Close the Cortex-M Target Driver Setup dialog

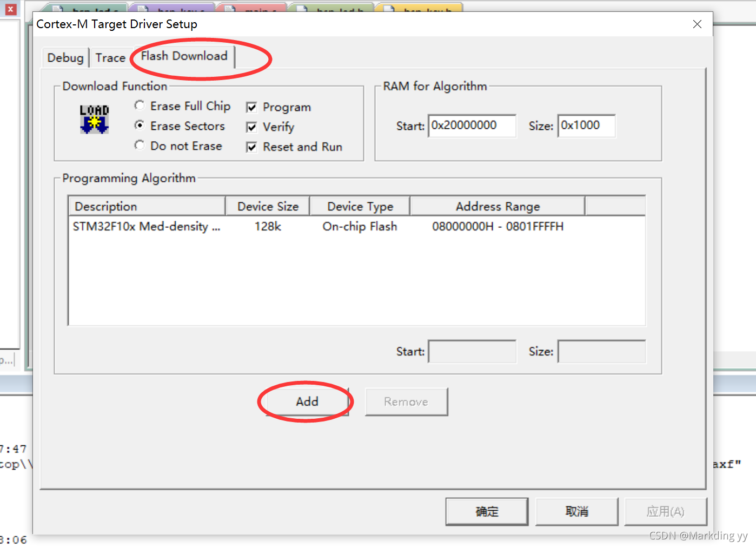[x=697, y=24]
